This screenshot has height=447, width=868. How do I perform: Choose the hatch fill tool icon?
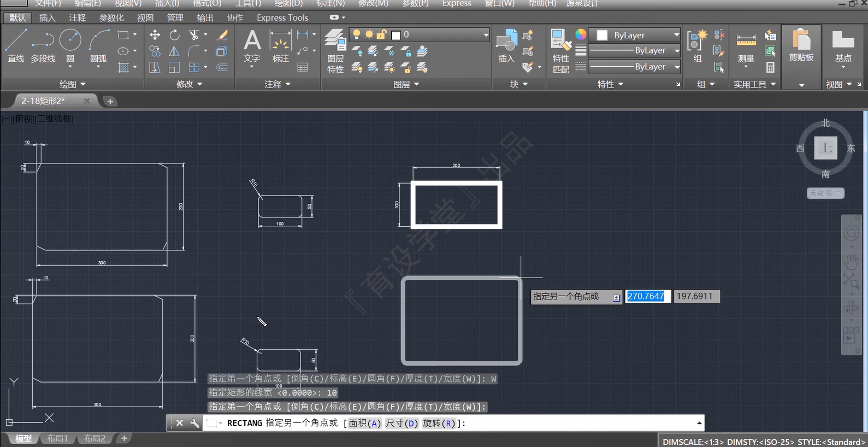pos(123,67)
